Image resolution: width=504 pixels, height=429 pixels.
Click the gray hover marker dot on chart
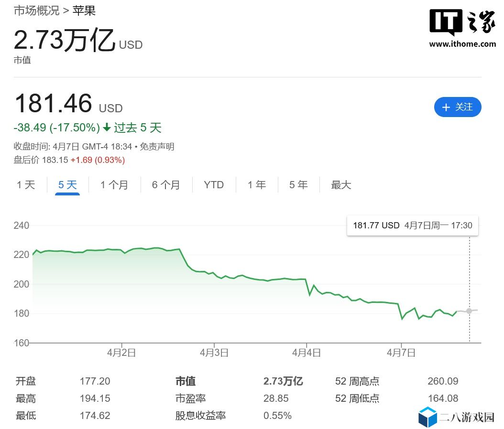pyautogui.click(x=469, y=311)
